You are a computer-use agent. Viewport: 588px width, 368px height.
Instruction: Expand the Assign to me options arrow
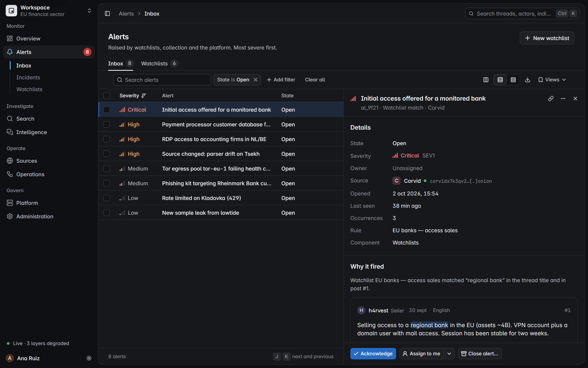449,354
